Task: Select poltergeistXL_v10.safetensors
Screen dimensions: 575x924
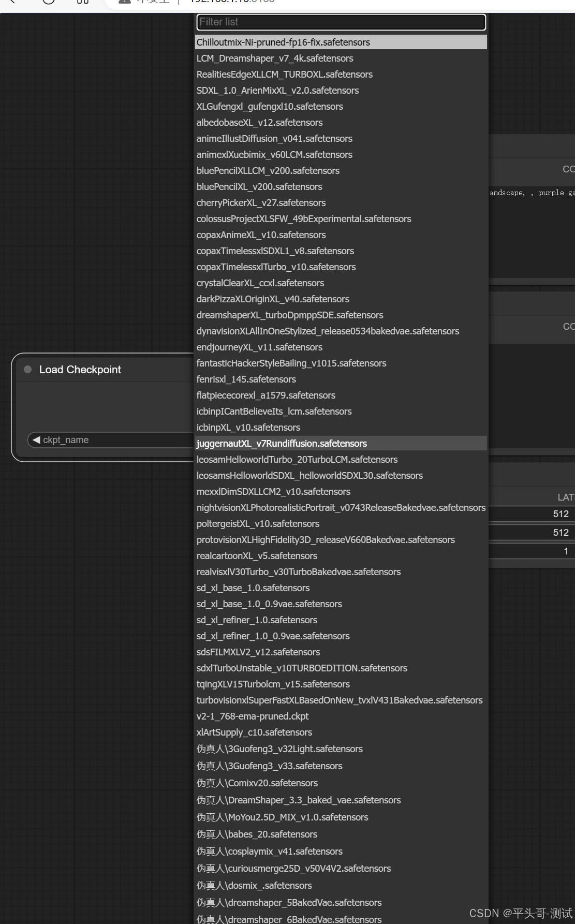Action: (341, 524)
